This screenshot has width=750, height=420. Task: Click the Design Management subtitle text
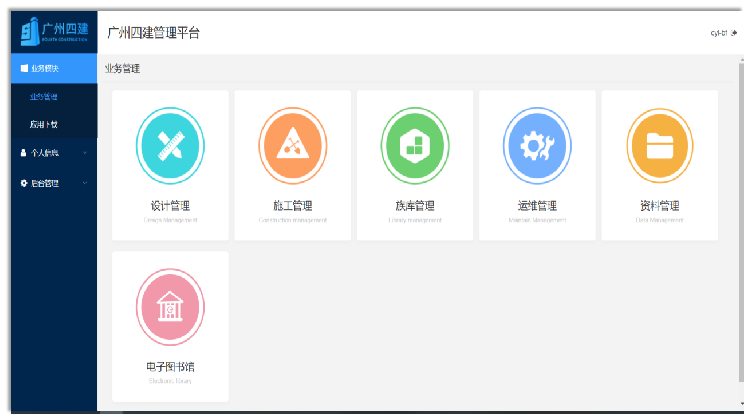tap(170, 220)
